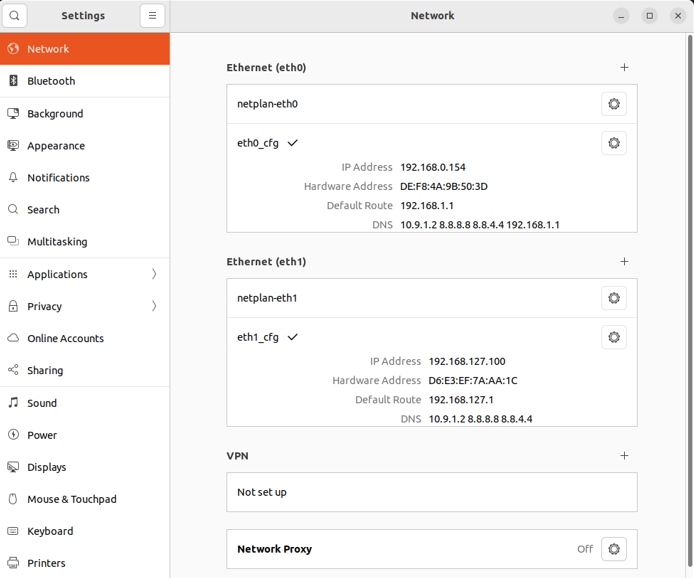
Task: Click the Bluetooth icon in sidebar
Action: coord(13,81)
